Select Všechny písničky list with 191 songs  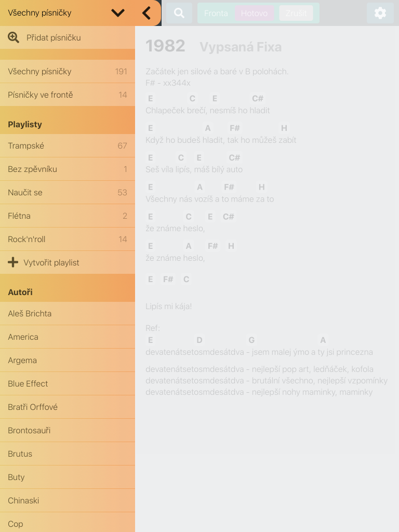point(68,72)
